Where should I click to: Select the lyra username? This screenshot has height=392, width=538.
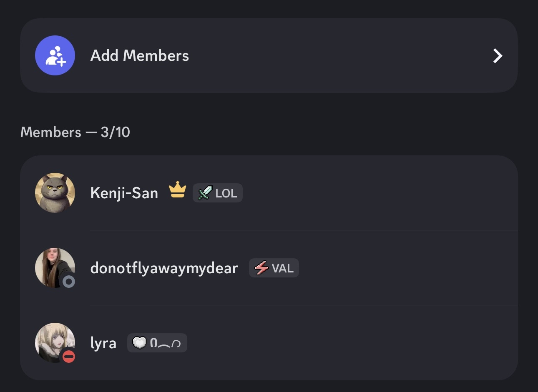point(103,343)
